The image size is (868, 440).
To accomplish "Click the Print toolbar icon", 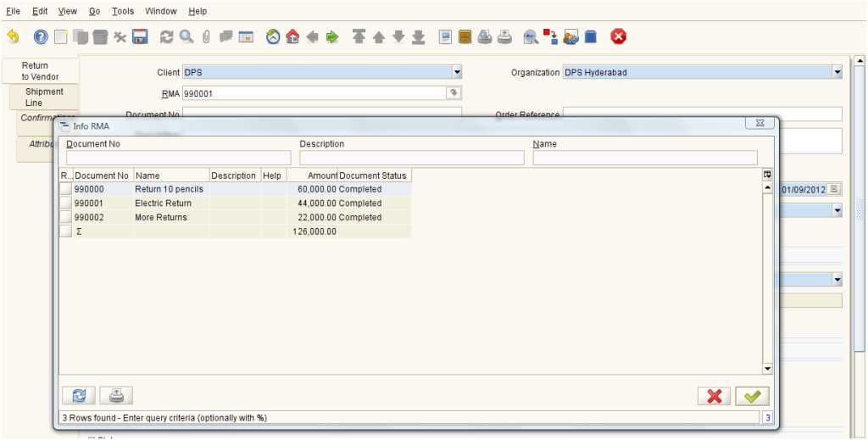I will (505, 37).
